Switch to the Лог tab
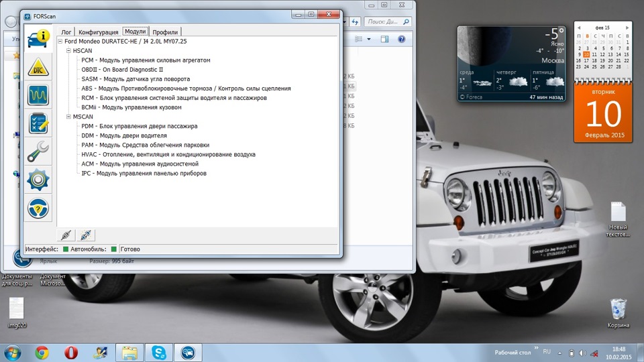The height and width of the screenshot is (362, 644). point(66,32)
